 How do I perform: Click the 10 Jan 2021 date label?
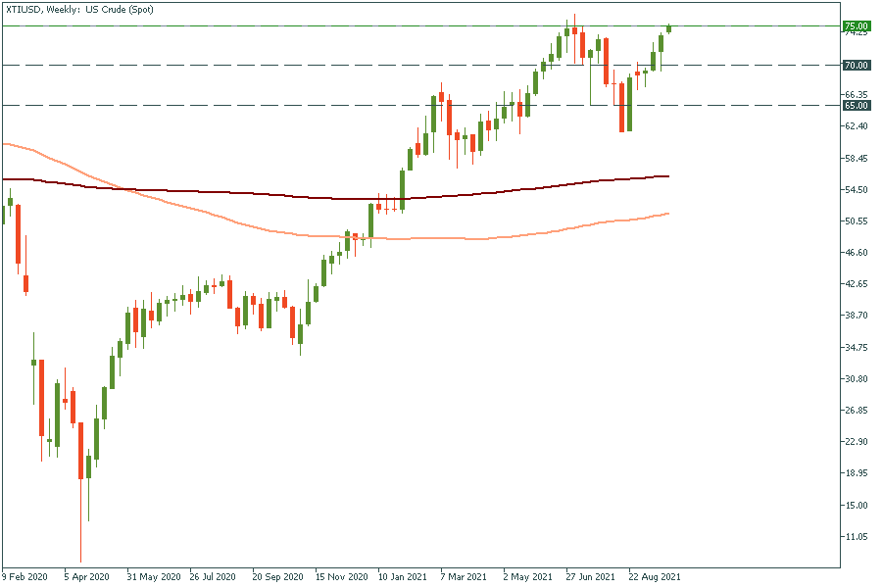point(401,576)
